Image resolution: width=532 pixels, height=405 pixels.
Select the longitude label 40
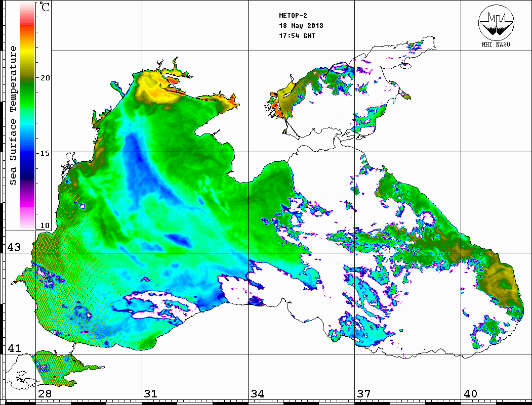tap(470, 394)
